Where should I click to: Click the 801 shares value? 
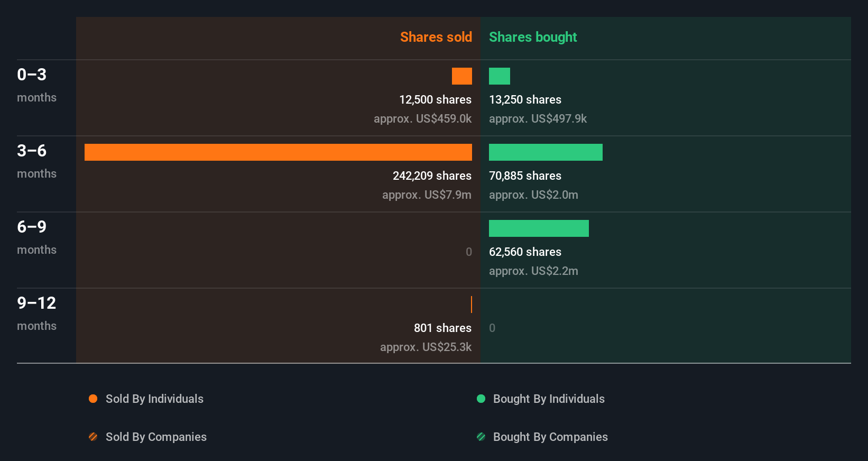[442, 328]
